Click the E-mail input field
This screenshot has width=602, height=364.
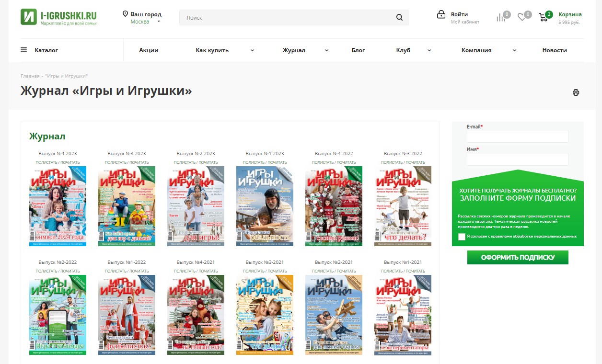click(518, 136)
